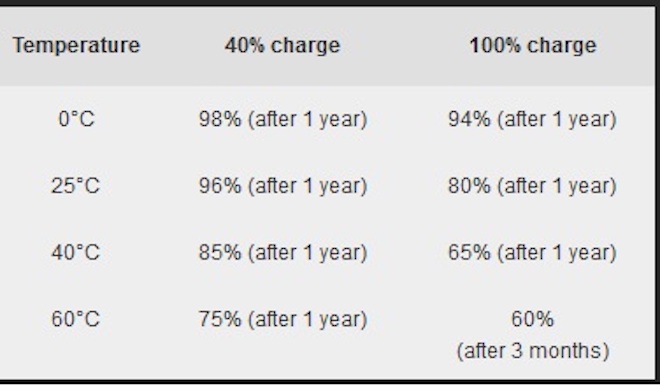The height and width of the screenshot is (388, 660).
Task: Click the 80% (after 1 year) cell
Action: (x=532, y=186)
